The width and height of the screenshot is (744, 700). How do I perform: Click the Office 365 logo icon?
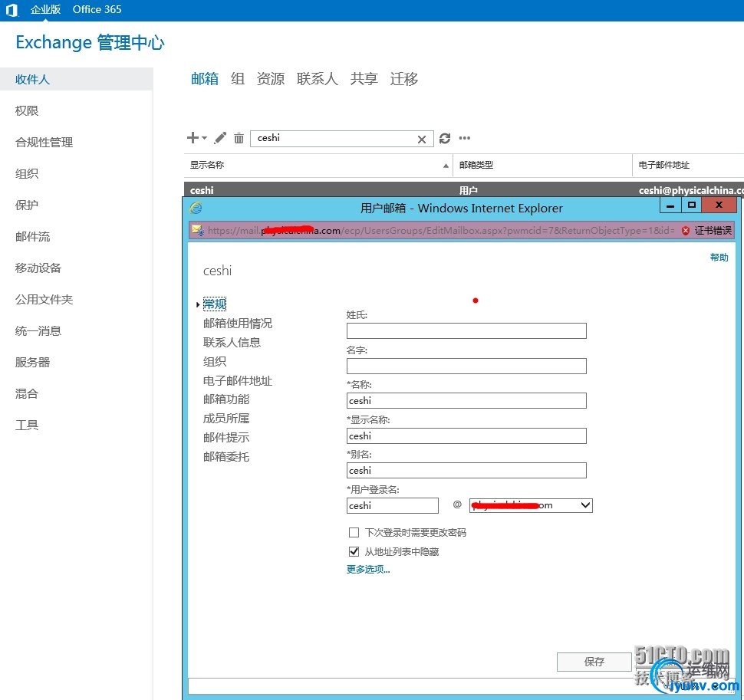12,10
